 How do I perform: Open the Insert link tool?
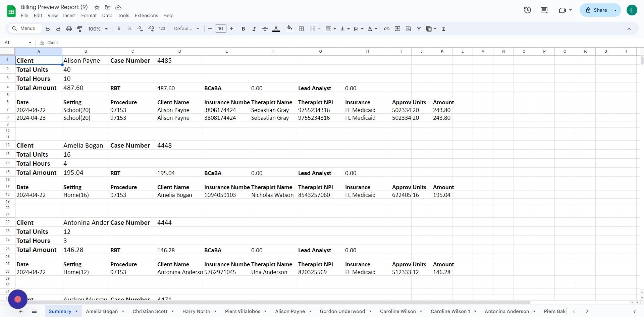pos(386,29)
